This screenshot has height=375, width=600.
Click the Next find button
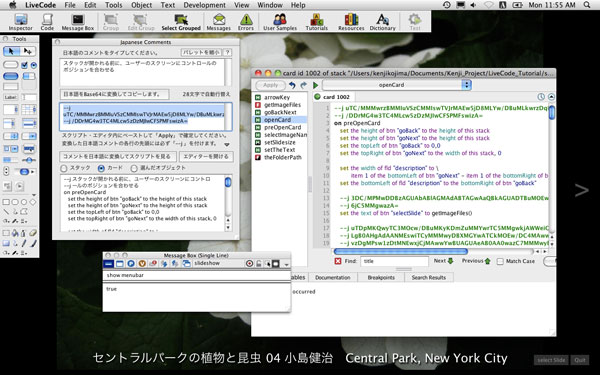[443, 261]
